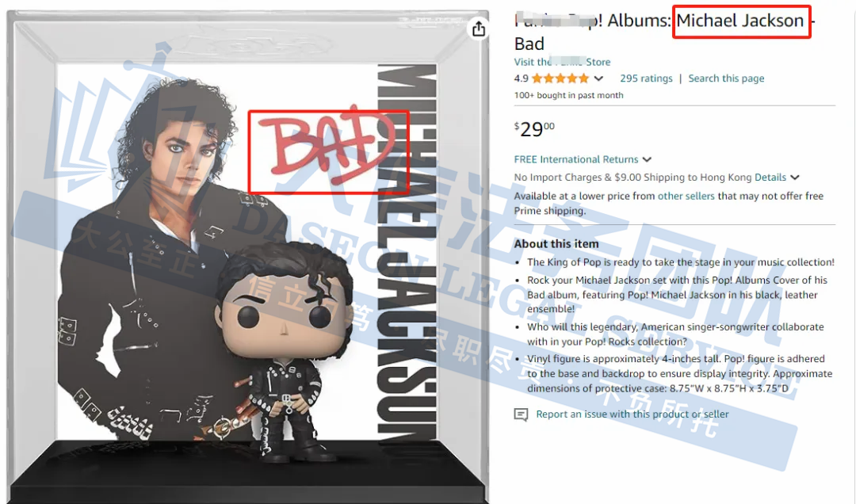
Task: Click the red BAD logo on cover
Action: 329,151
